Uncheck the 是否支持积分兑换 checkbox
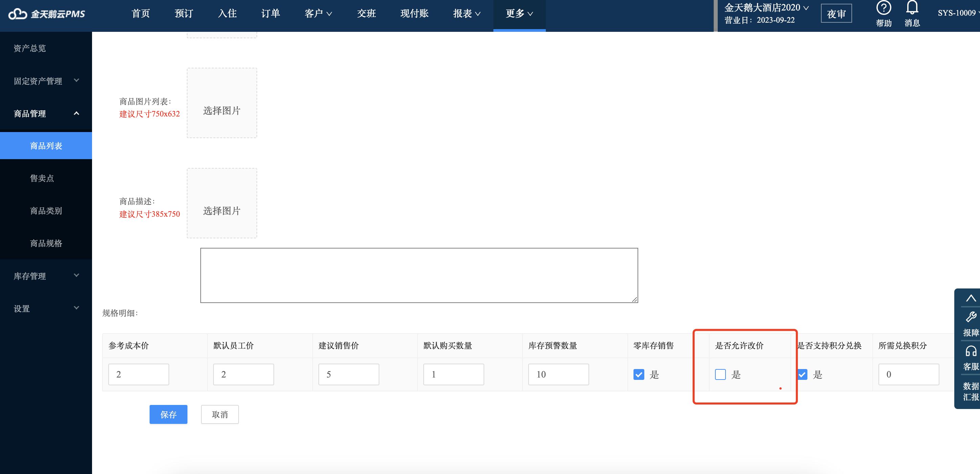980x474 pixels. pyautogui.click(x=802, y=374)
